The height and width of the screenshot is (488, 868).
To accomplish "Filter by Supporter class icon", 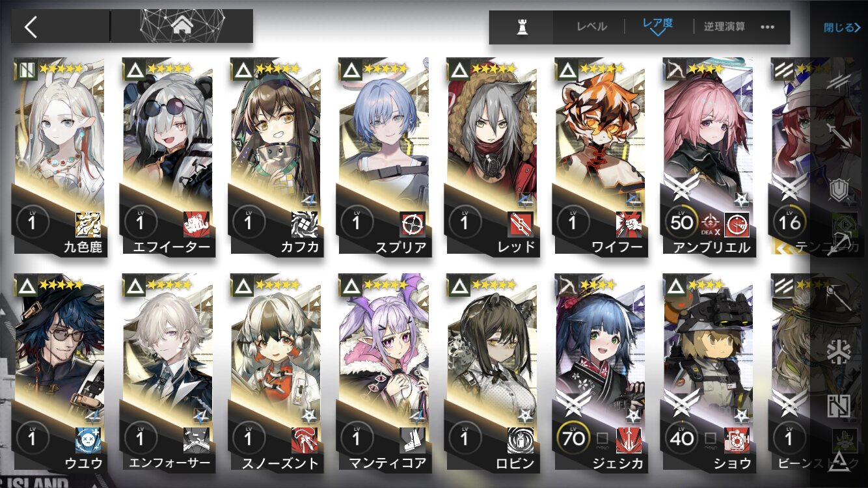I will (839, 406).
